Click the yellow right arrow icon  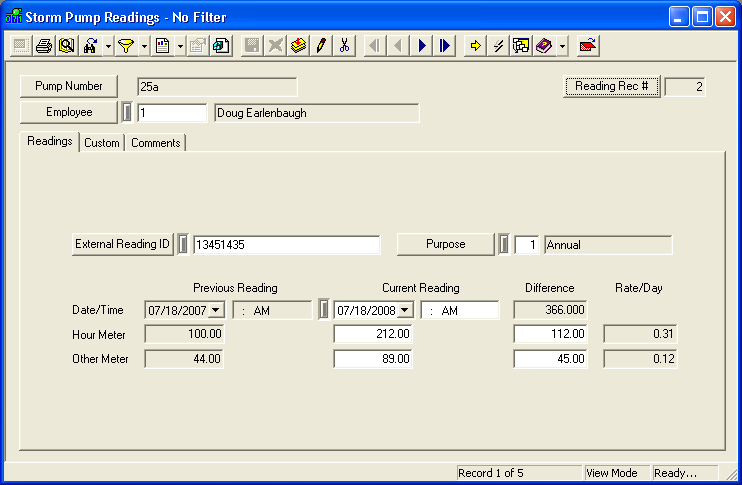click(475, 46)
